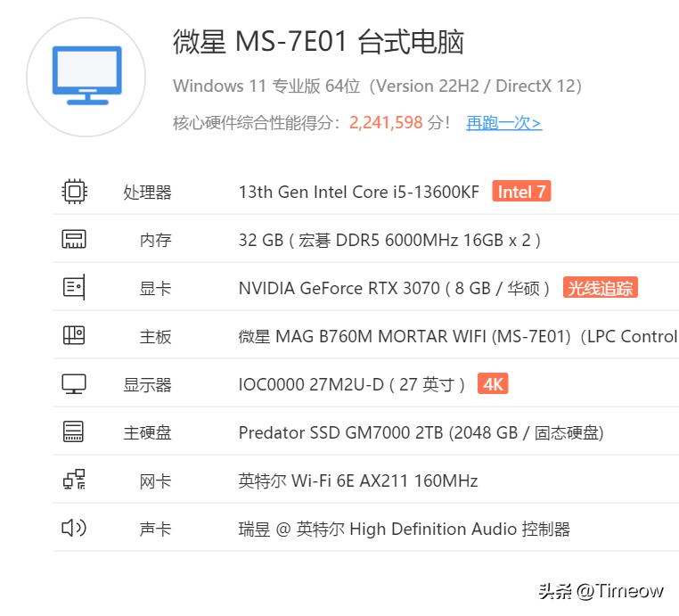Click the sound card speaker icon
The image size is (679, 616).
[x=74, y=528]
